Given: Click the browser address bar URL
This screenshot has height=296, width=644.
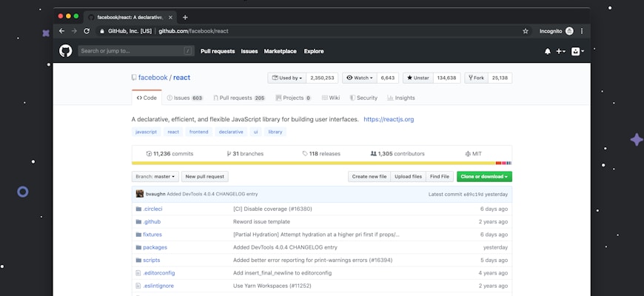Looking at the screenshot, I should tap(193, 31).
